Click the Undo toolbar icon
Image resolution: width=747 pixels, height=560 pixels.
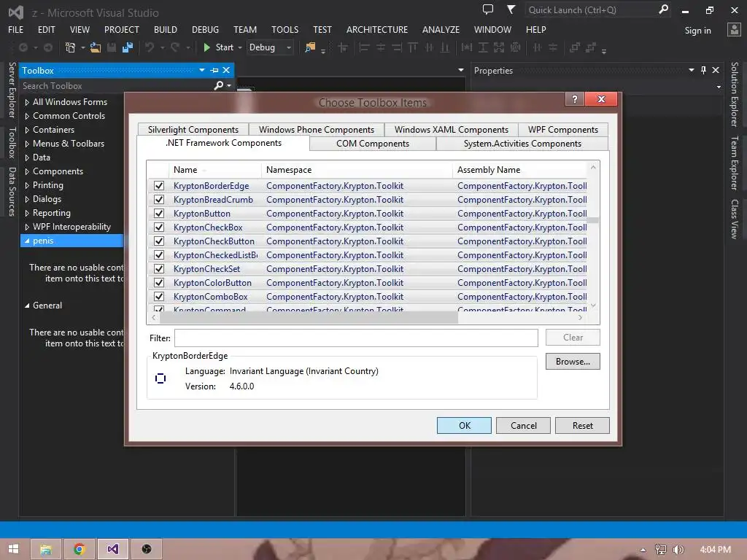click(150, 47)
